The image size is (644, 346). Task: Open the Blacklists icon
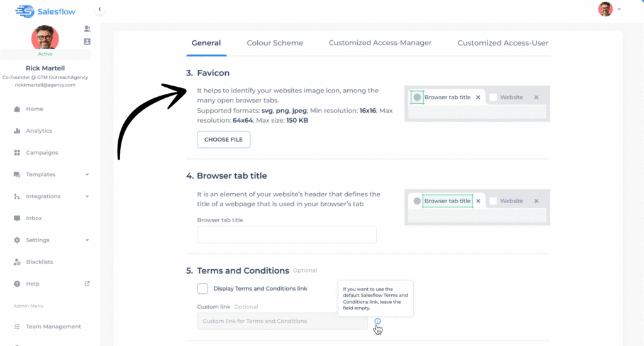tap(17, 262)
